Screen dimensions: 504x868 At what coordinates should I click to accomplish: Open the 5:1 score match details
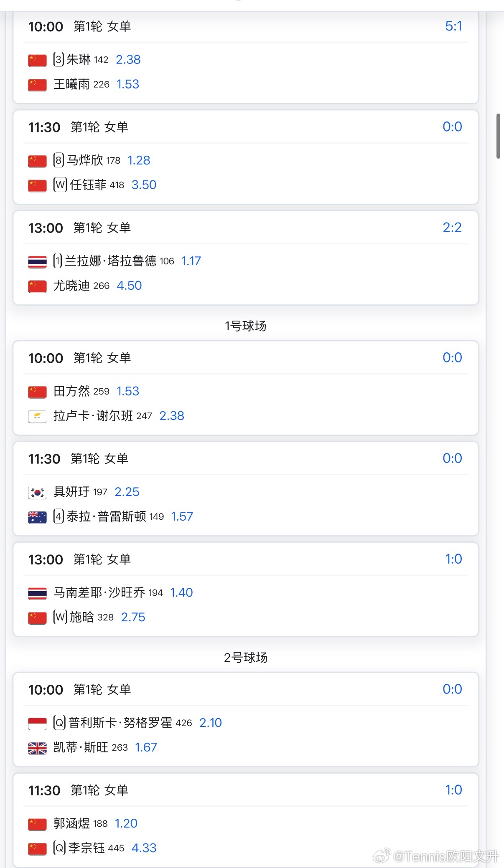(x=453, y=26)
